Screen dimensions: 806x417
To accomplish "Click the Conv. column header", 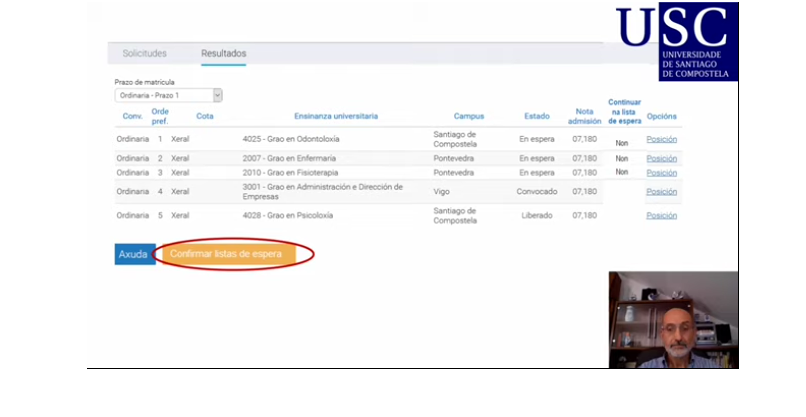I will pos(133,116).
